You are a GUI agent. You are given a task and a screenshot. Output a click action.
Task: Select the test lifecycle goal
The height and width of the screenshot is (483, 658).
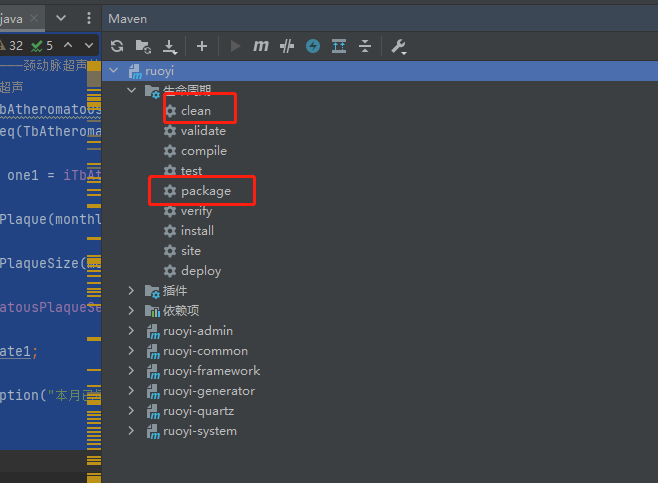(x=191, y=171)
